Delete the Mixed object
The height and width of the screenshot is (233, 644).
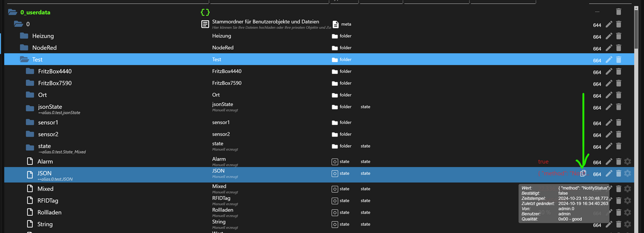pos(618,189)
